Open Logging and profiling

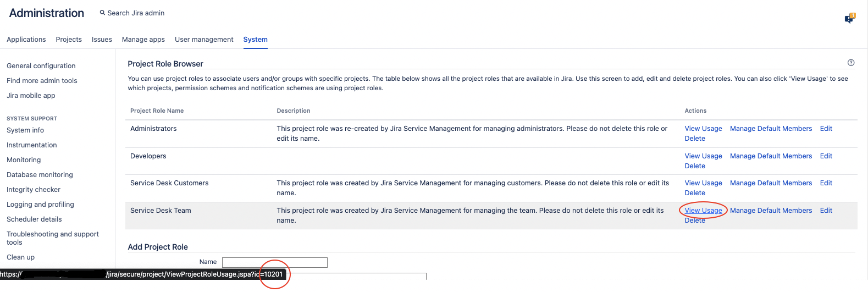[x=40, y=205]
